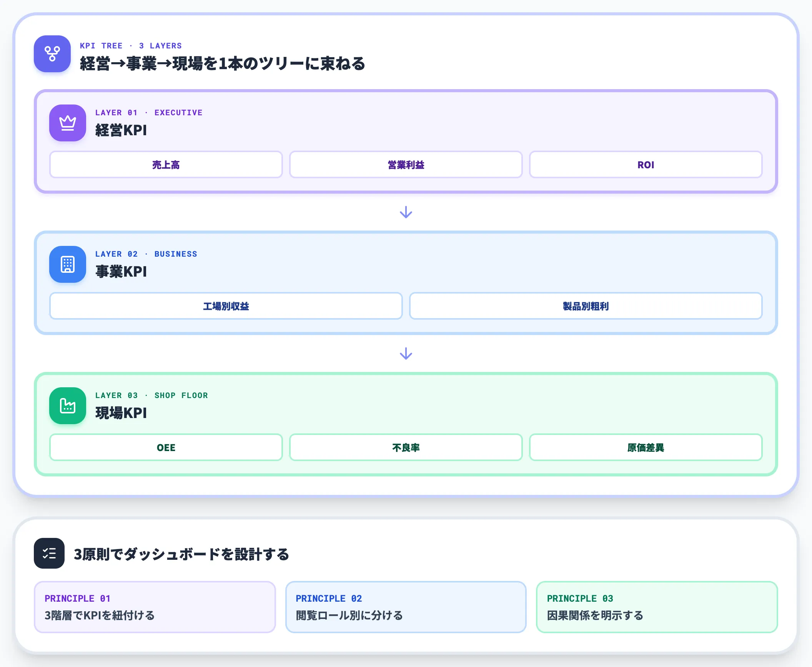Click the 'LAYER 01 · EXECUTIVE' label

click(x=149, y=113)
